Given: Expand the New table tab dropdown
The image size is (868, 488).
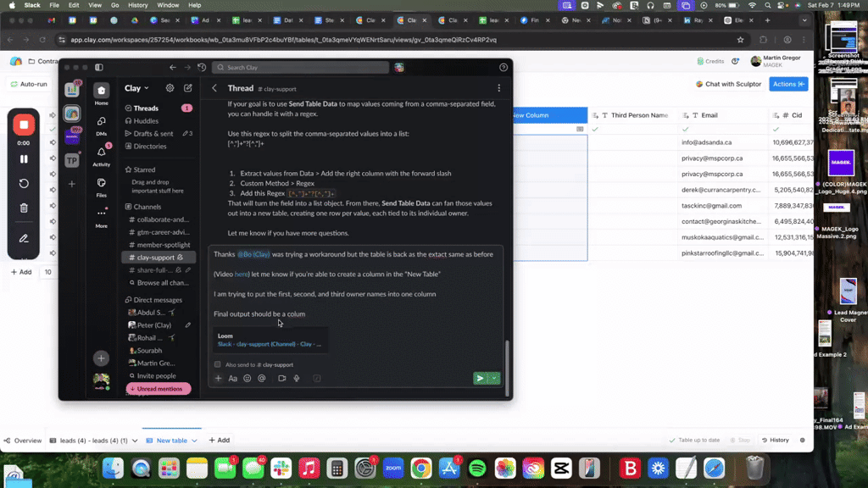Looking at the screenshot, I should pyautogui.click(x=194, y=441).
